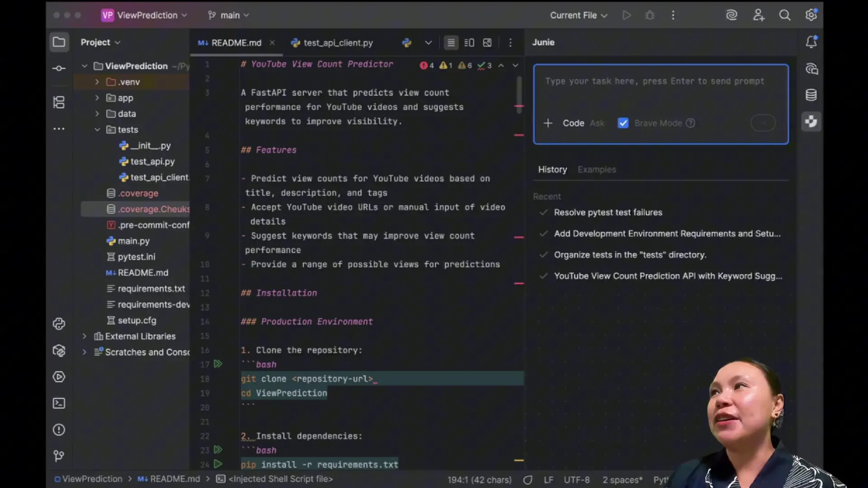Expand the app folder
Image resolution: width=868 pixels, height=488 pixels.
[x=97, y=98]
